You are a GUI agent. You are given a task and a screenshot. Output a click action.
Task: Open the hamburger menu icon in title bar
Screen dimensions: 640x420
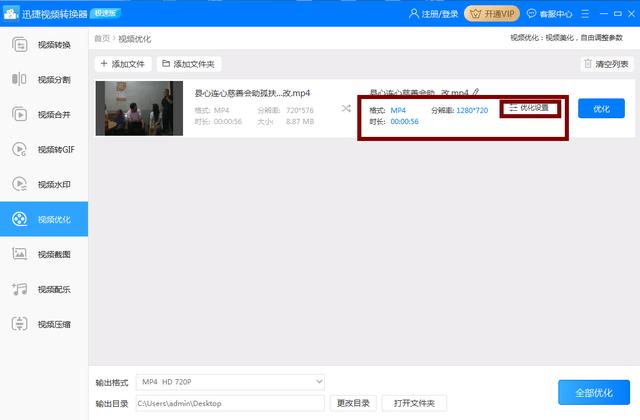coord(585,14)
